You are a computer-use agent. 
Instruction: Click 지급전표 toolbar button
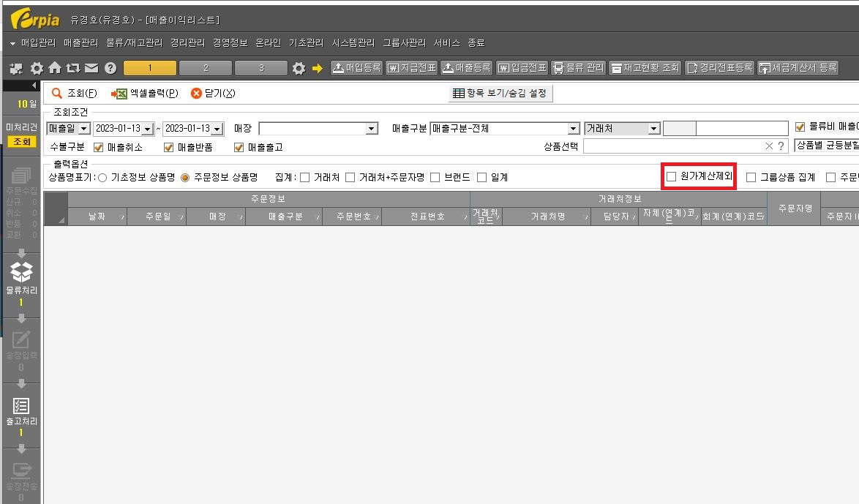[412, 68]
